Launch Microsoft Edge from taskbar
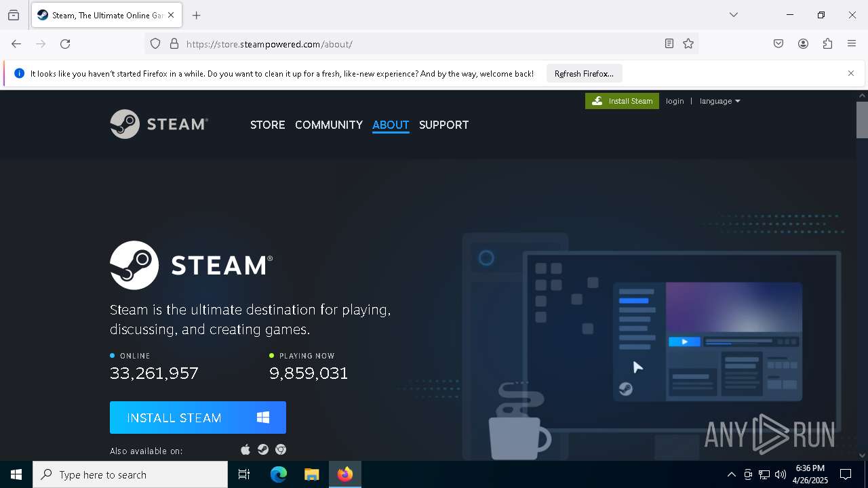This screenshot has height=488, width=868. (x=279, y=474)
